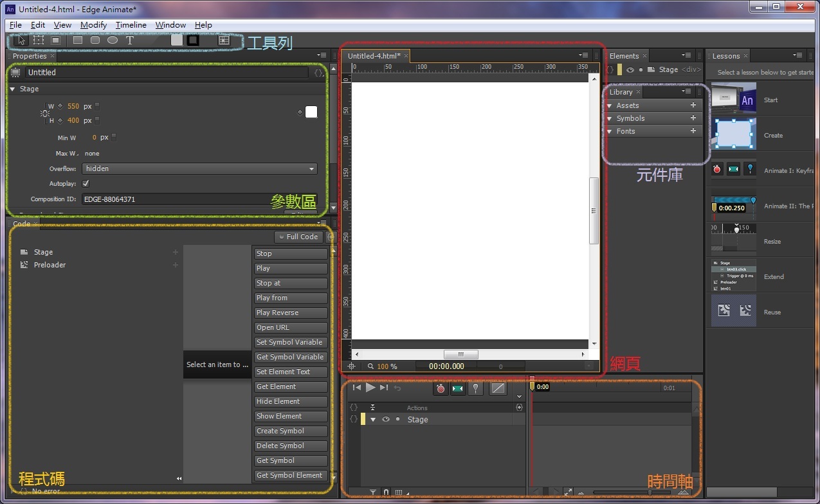This screenshot has height=504, width=820.
Task: Open the Easing curve button
Action: (498, 388)
